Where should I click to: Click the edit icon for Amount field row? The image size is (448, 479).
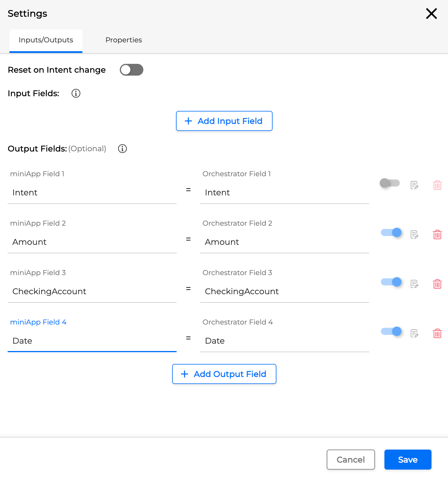coord(414,234)
